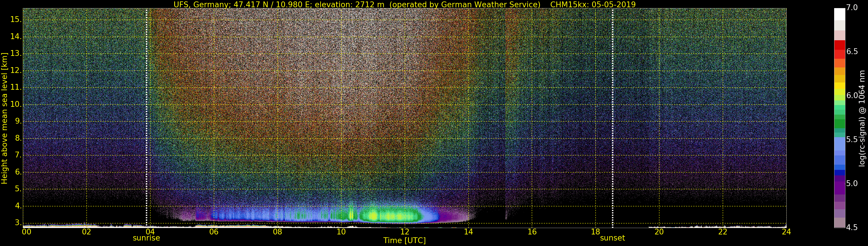Click the 'sunrise' label below the axis

[x=146, y=238]
